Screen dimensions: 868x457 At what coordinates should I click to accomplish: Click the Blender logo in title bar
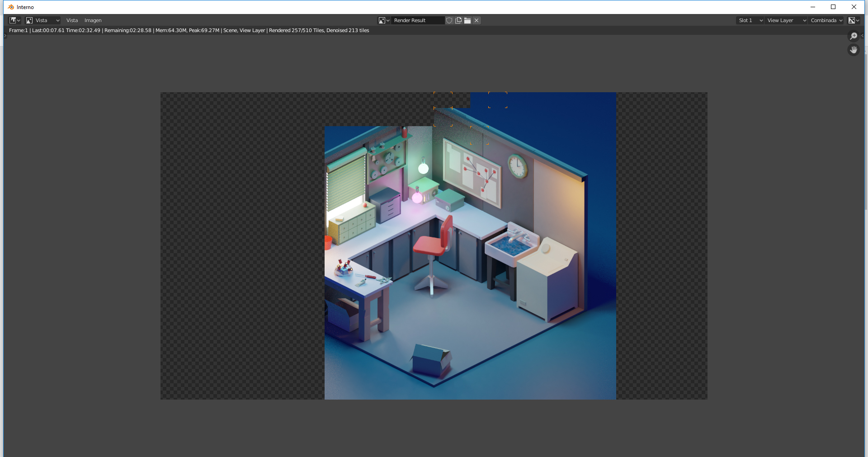click(x=11, y=7)
